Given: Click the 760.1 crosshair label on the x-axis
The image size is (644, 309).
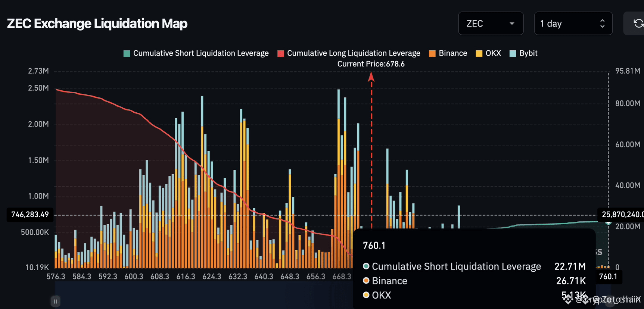Looking at the screenshot, I should click(x=608, y=277).
